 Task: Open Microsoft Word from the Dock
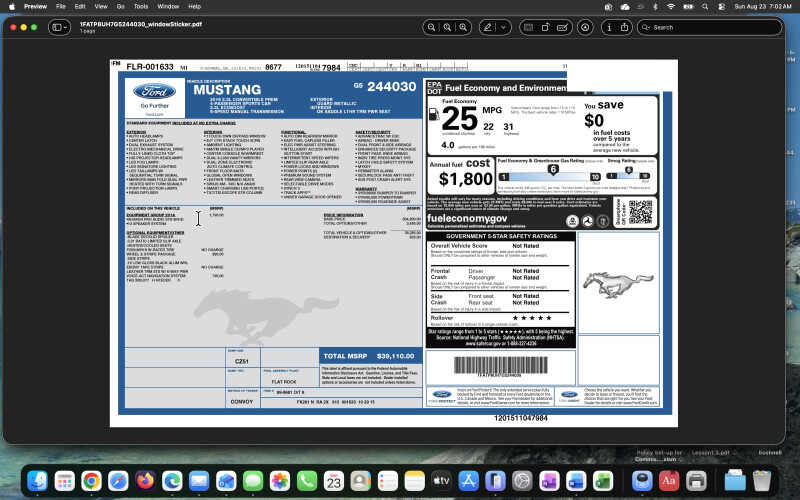click(x=576, y=481)
